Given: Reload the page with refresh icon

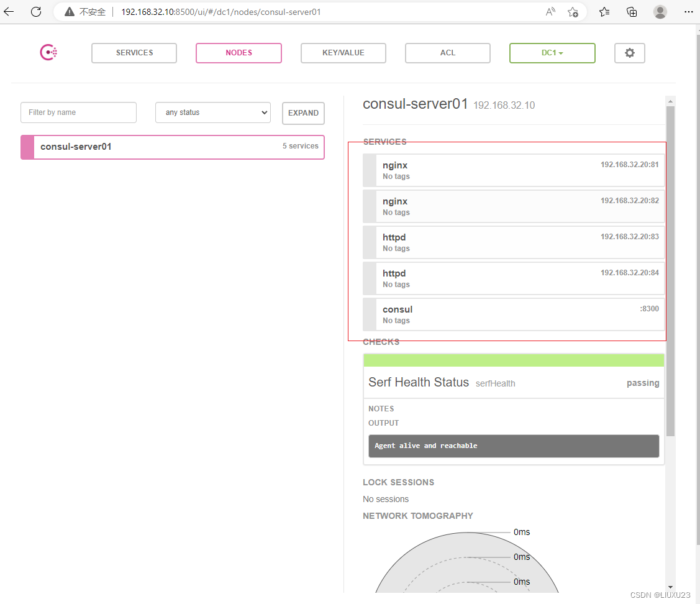Looking at the screenshot, I should (x=36, y=12).
